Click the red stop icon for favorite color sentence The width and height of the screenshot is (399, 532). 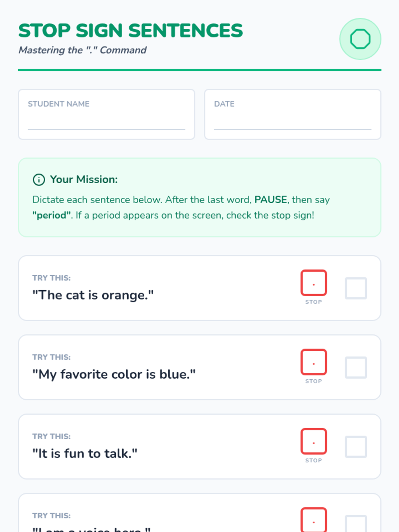tap(314, 362)
